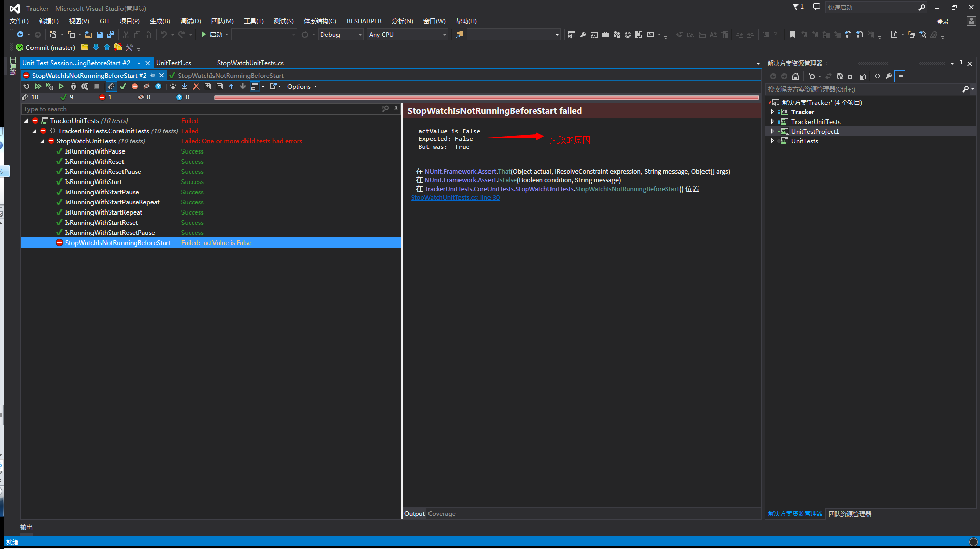Click the Commit (master) button
This screenshot has width=980, height=549.
tap(46, 47)
